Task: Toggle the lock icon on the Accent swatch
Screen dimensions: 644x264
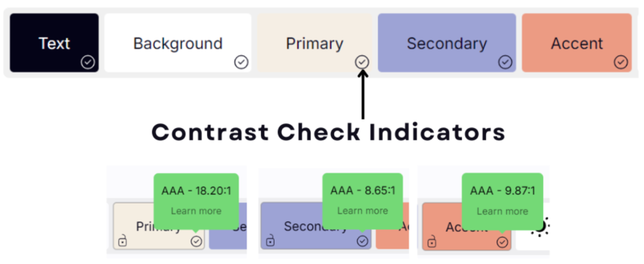Action: (431, 241)
